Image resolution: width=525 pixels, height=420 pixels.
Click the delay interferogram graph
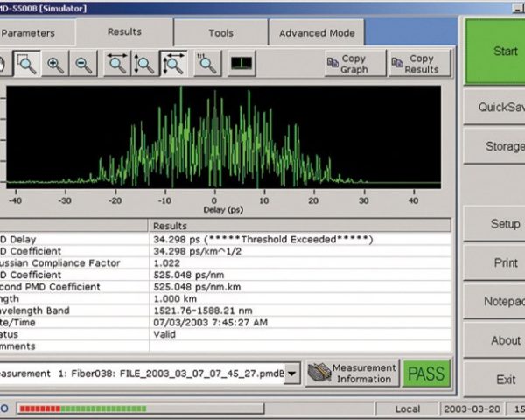(x=223, y=136)
